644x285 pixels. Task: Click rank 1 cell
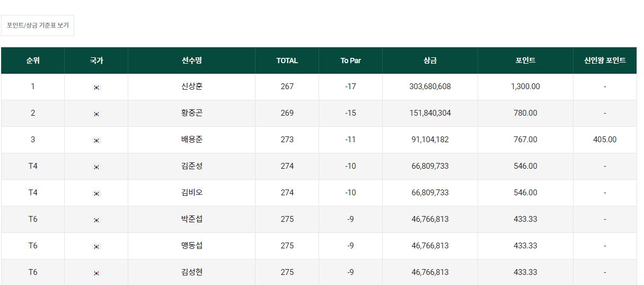coord(33,87)
